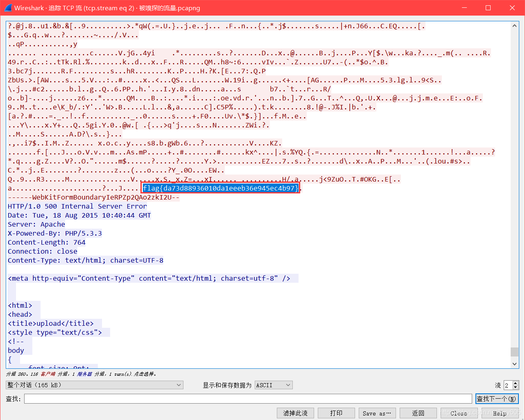The height and width of the screenshot is (420, 525).
Task: Click the '<title>upload</title>' line
Action: (x=51, y=323)
